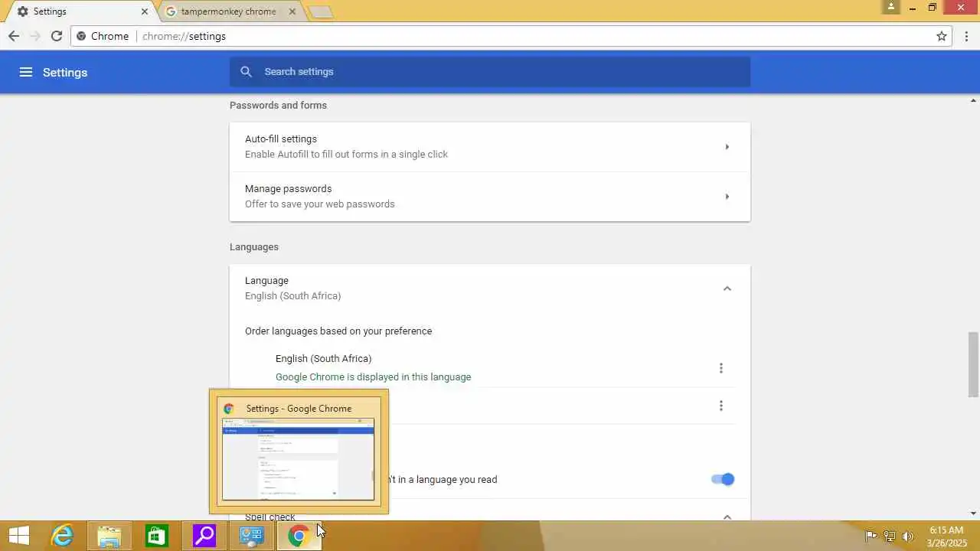Bookmark this page with the star icon
This screenshot has height=551, width=980.
(x=942, y=36)
